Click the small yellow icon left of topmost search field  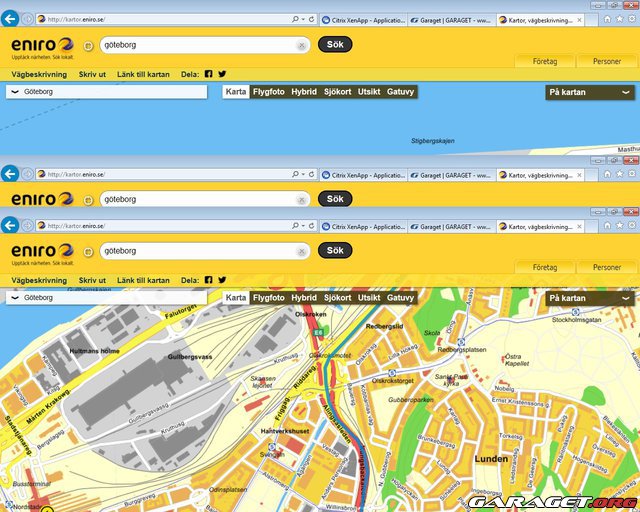point(88,45)
